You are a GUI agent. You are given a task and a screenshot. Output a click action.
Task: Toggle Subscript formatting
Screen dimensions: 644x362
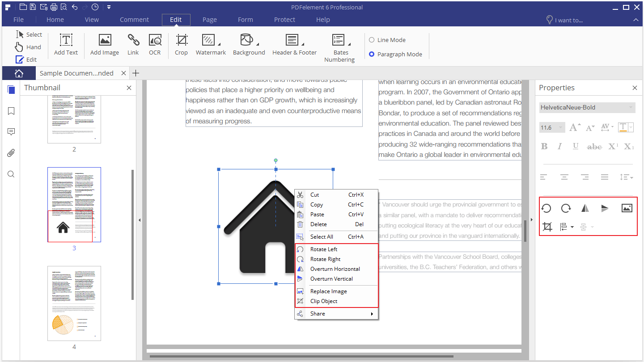(x=629, y=146)
